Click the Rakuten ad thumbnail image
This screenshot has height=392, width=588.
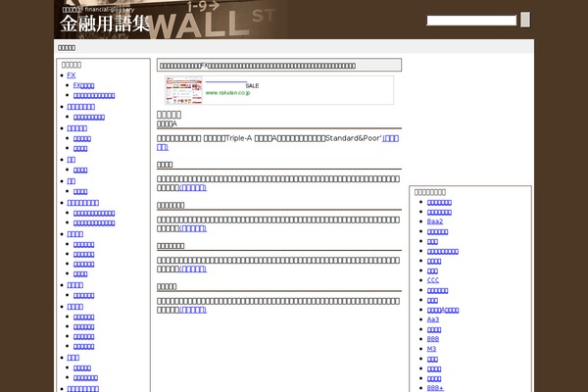pyautogui.click(x=184, y=90)
